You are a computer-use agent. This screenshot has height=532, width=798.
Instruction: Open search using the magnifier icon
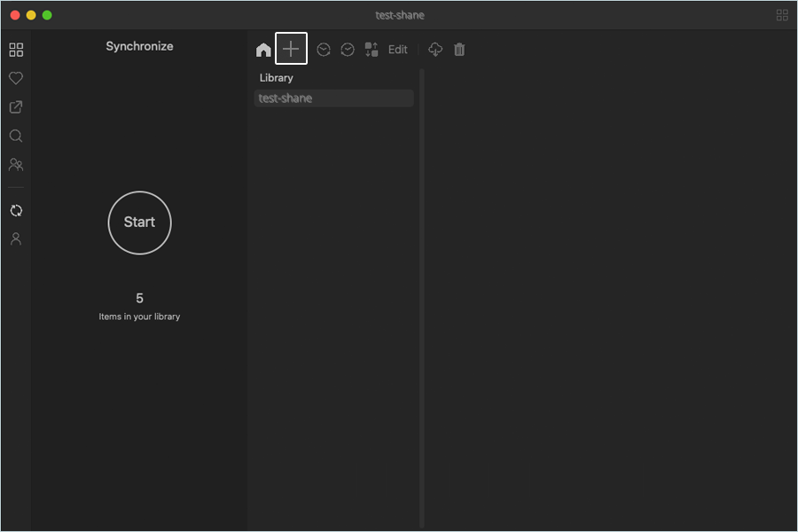pos(16,136)
